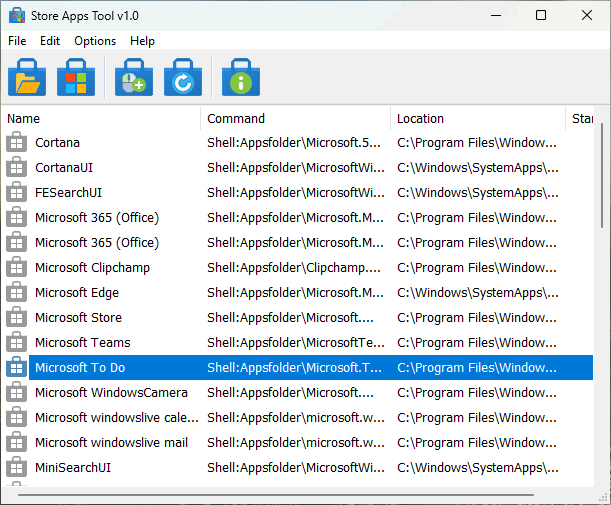The width and height of the screenshot is (611, 505).
Task: Open the Edit menu
Action: click(50, 41)
